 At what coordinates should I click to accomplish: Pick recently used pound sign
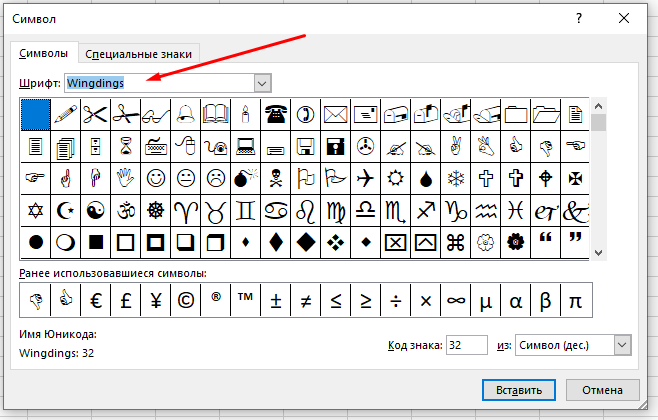[x=125, y=300]
